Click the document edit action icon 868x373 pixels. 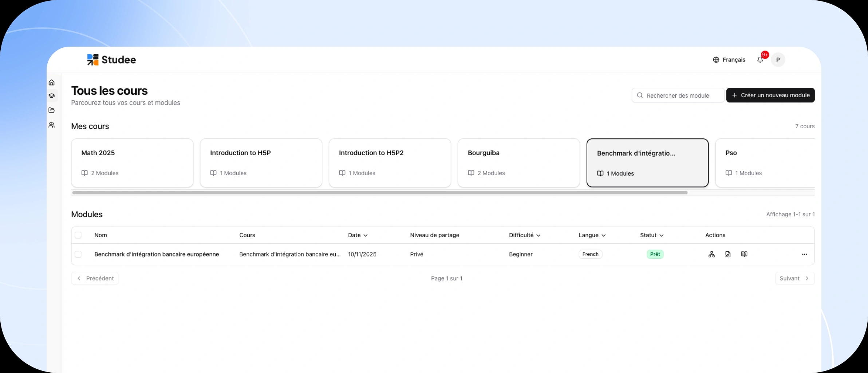point(728,254)
